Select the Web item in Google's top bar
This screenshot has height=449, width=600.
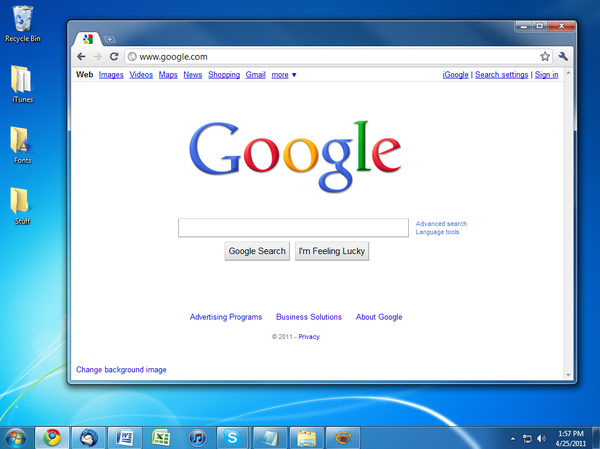[x=85, y=75]
